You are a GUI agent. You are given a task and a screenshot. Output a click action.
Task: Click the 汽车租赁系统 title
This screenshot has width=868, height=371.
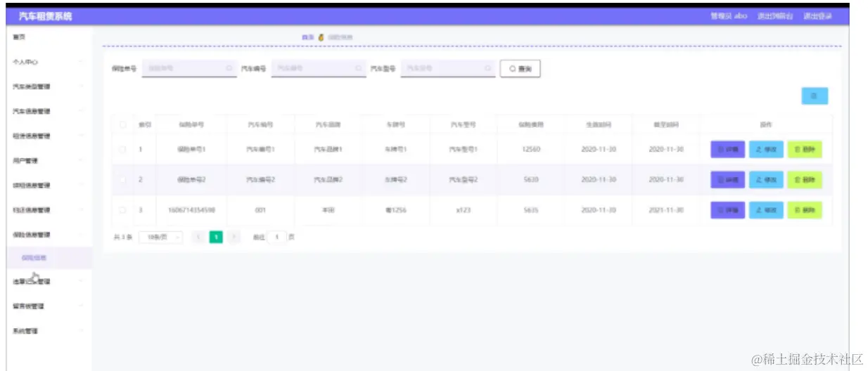tap(46, 16)
